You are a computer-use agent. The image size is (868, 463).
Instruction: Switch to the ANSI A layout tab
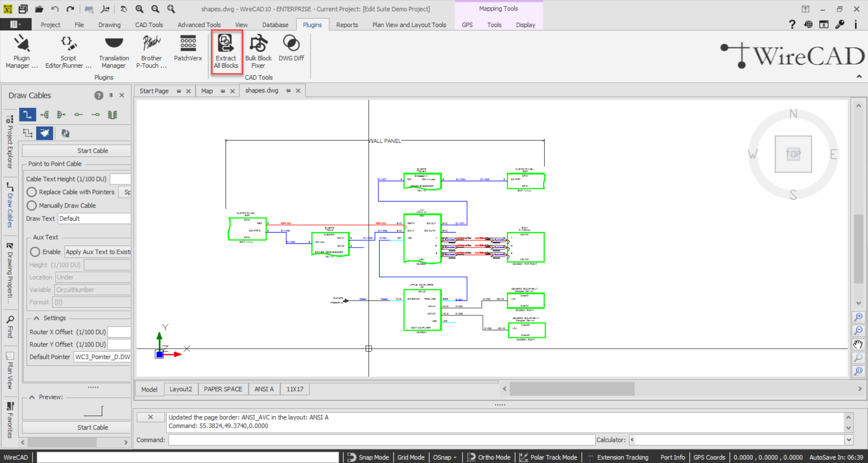point(264,389)
